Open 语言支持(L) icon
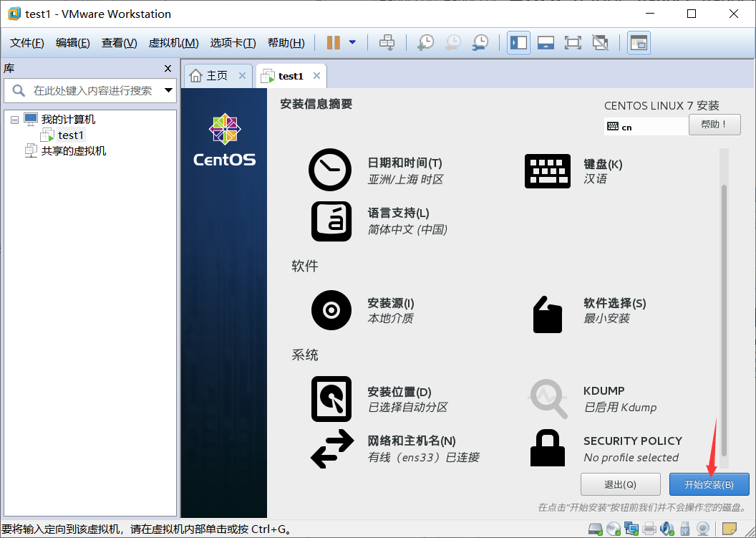The height and width of the screenshot is (538, 756). tap(331, 221)
